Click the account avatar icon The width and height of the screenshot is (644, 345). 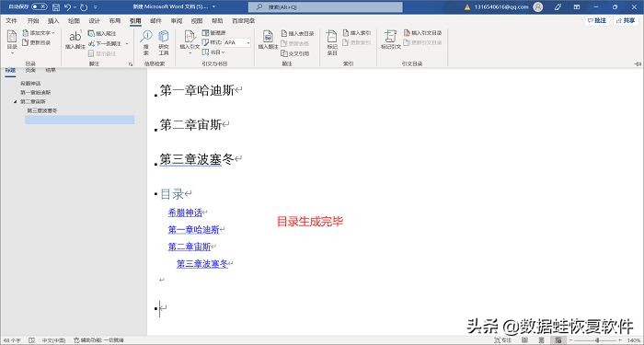pyautogui.click(x=537, y=7)
